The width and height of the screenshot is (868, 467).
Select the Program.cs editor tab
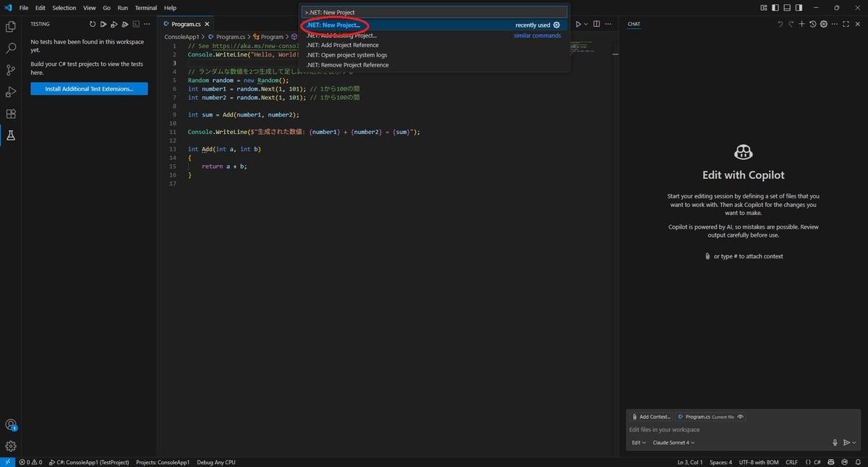tap(187, 24)
